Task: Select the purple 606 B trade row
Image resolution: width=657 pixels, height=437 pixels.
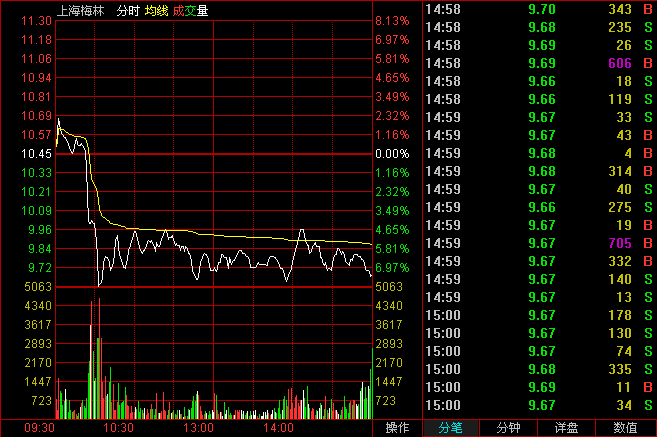Action: [x=540, y=63]
